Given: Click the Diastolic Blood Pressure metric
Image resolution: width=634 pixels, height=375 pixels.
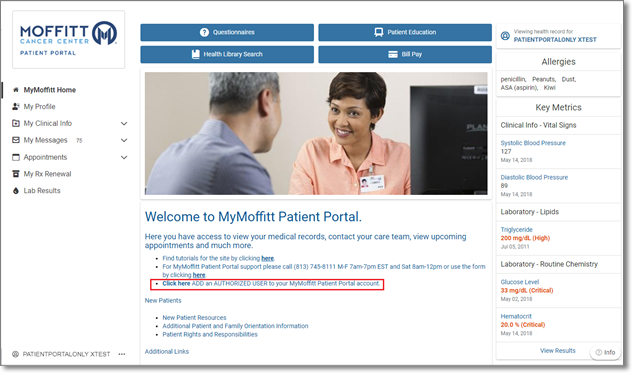Looking at the screenshot, I should coord(534,177).
